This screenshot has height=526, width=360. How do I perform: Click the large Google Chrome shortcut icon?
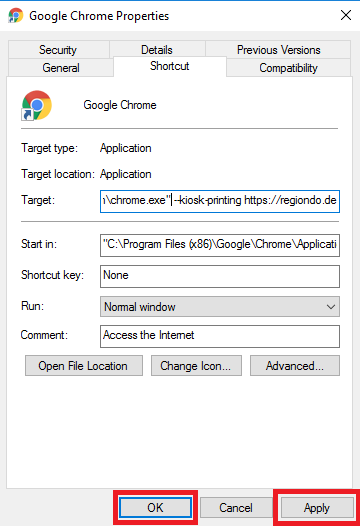pyautogui.click(x=37, y=105)
